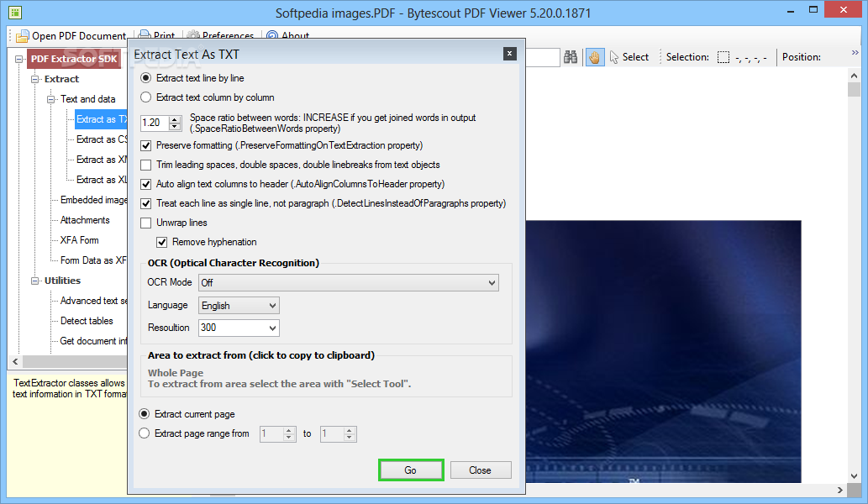This screenshot has width=868, height=504.
Task: Click the toolbar search text field
Action: click(543, 57)
